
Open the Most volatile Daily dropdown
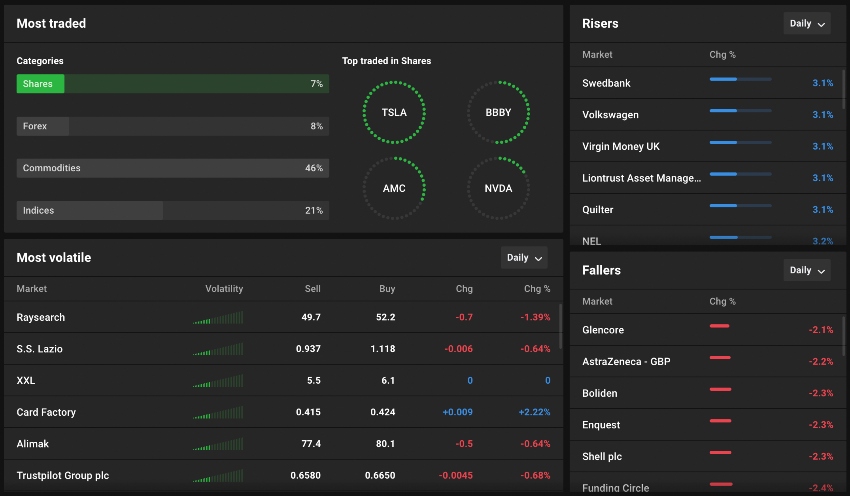tap(524, 257)
